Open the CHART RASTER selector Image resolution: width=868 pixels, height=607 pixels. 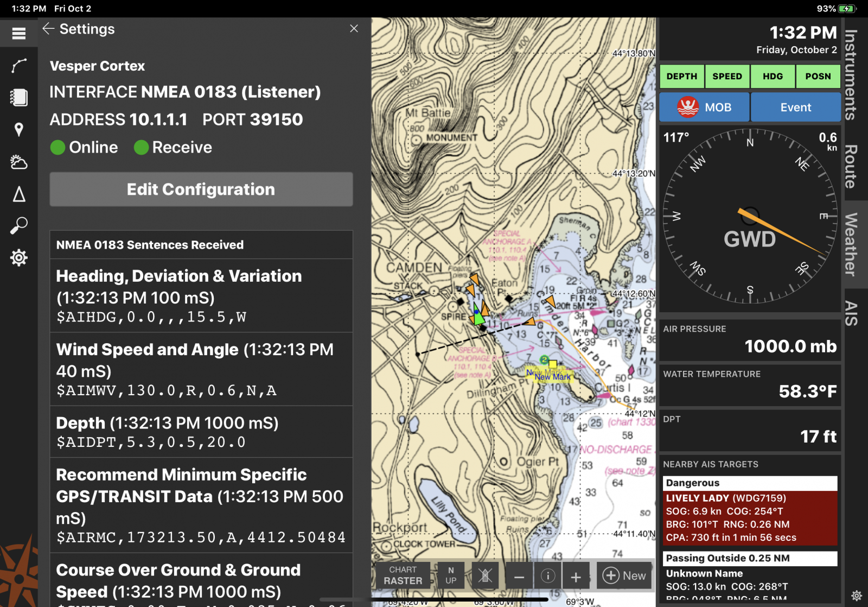point(403,576)
